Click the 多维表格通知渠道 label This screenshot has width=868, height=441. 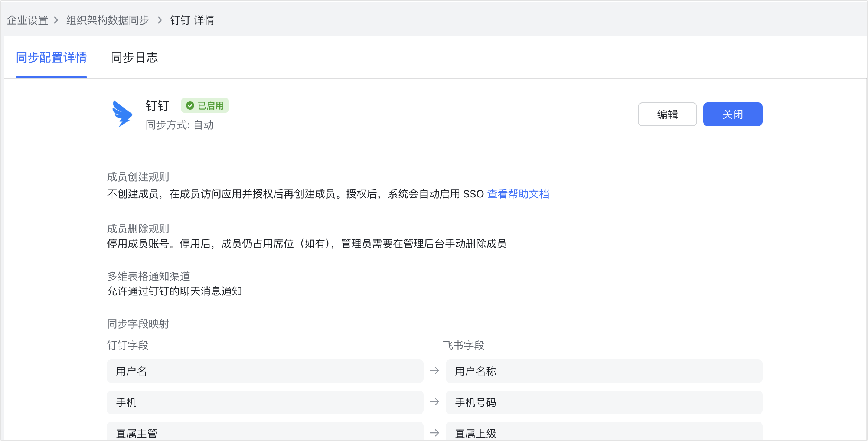coord(149,276)
